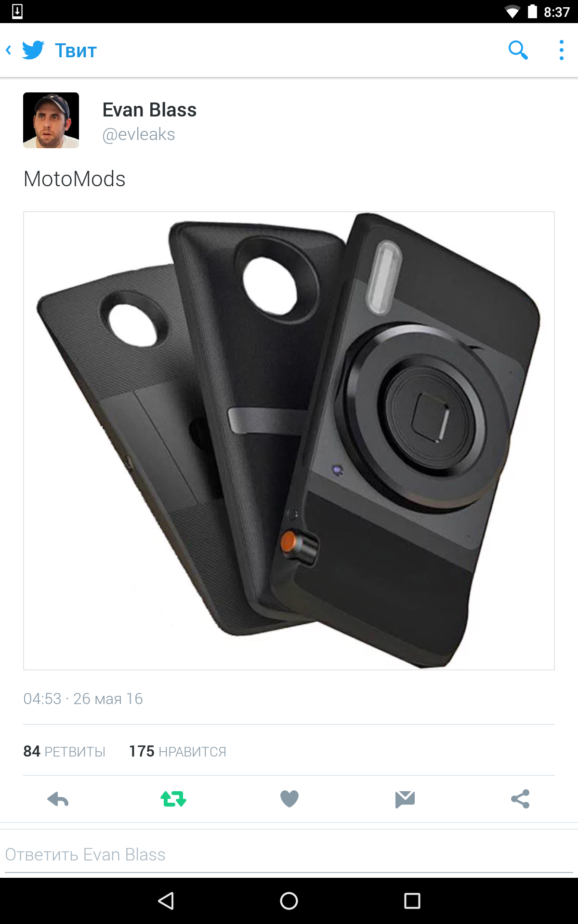
Task: Open Evan Blass display name
Action: [149, 110]
